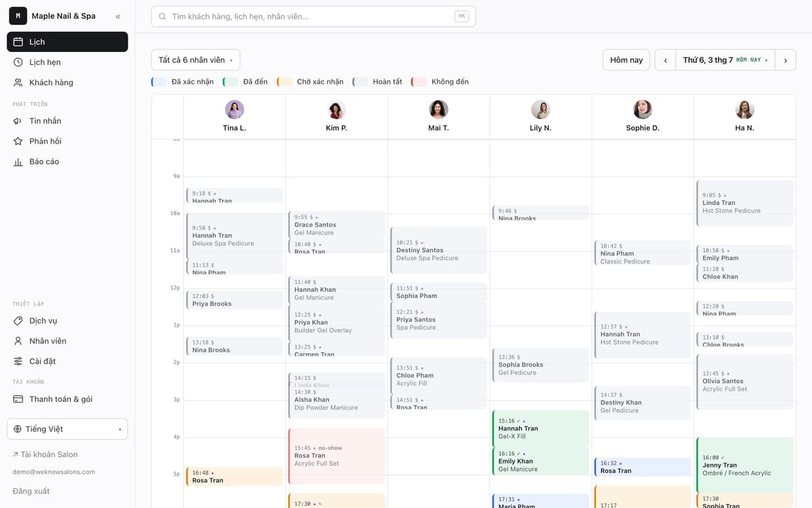Open Emily Khan Gel Manicure appointment
Screen dimensions: 812x508
tap(541, 461)
